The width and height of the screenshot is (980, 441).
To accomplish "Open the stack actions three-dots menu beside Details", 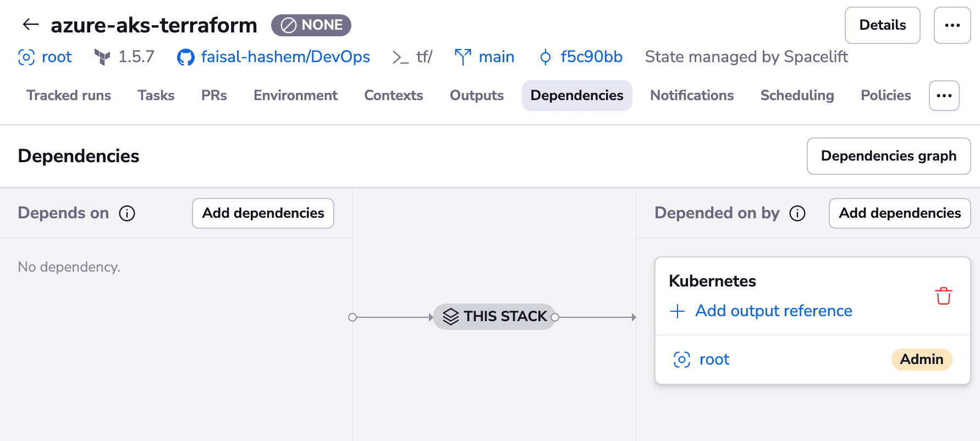I will tap(953, 25).
